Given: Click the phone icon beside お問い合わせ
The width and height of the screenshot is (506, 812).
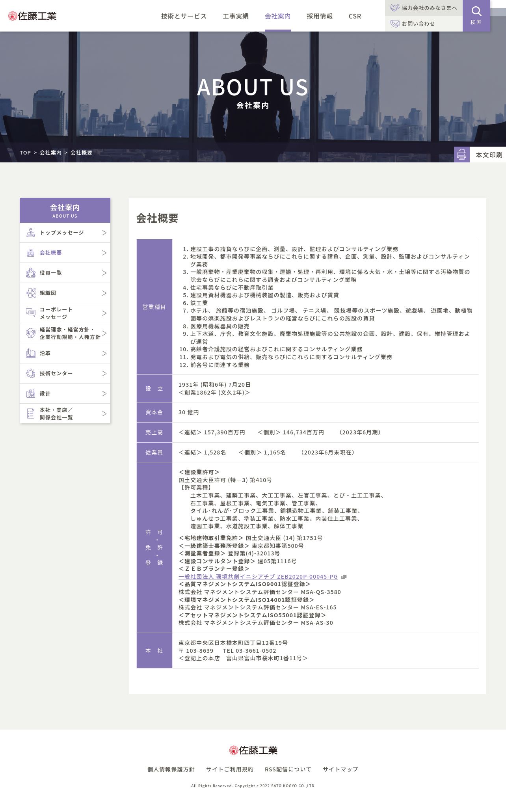Looking at the screenshot, I should click(x=394, y=24).
